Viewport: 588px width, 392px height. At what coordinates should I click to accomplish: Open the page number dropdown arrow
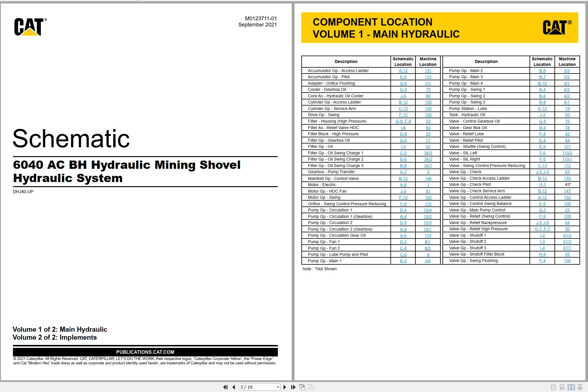coord(278,387)
